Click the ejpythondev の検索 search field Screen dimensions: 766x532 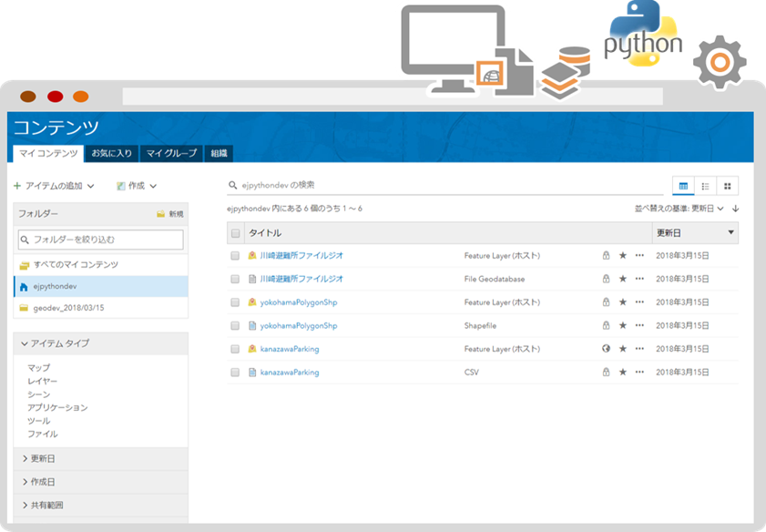[x=444, y=185]
